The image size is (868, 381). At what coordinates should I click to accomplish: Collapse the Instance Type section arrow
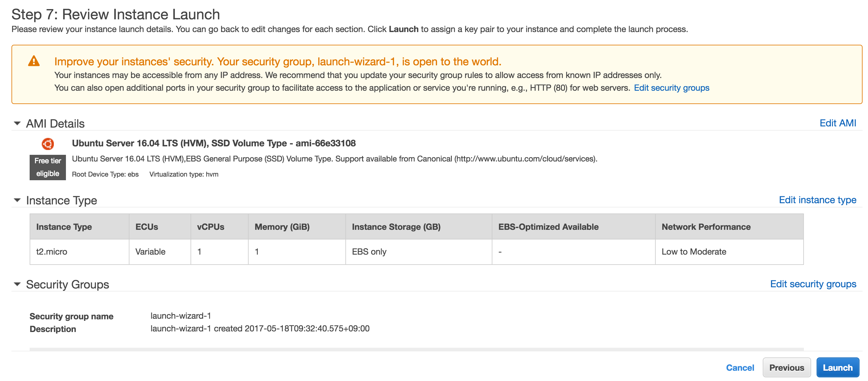[17, 200]
